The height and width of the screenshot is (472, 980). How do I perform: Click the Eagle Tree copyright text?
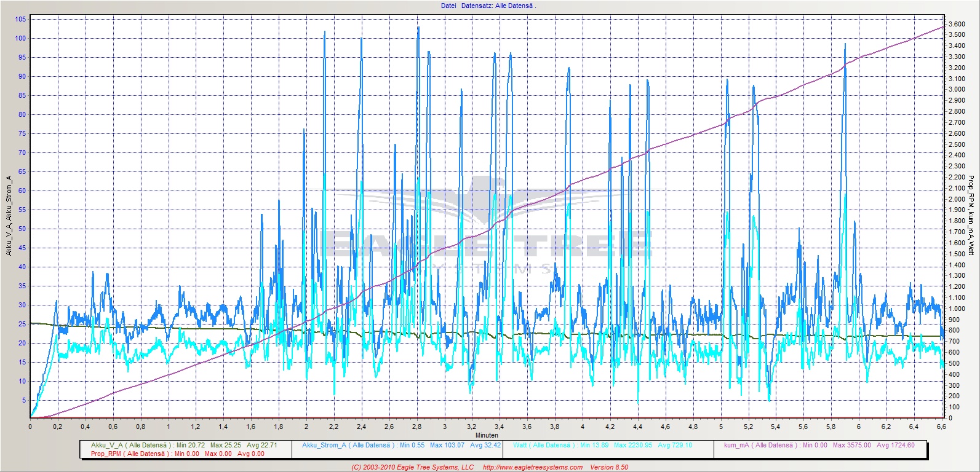click(412, 467)
